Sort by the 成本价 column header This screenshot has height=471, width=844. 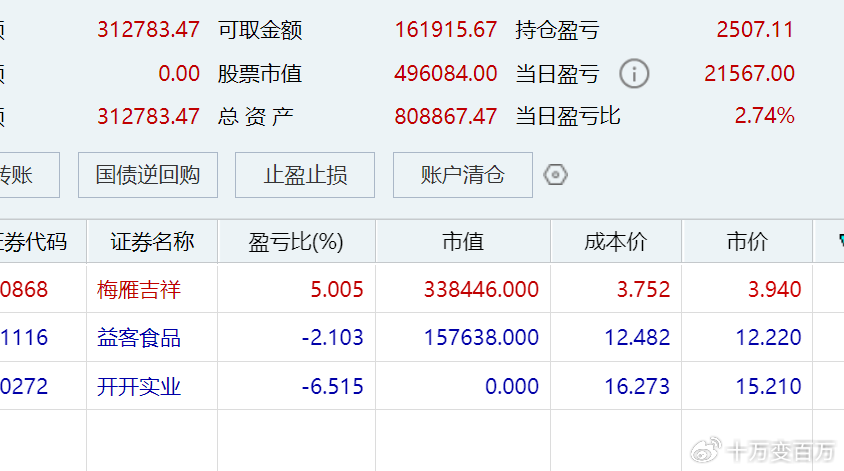pos(615,241)
